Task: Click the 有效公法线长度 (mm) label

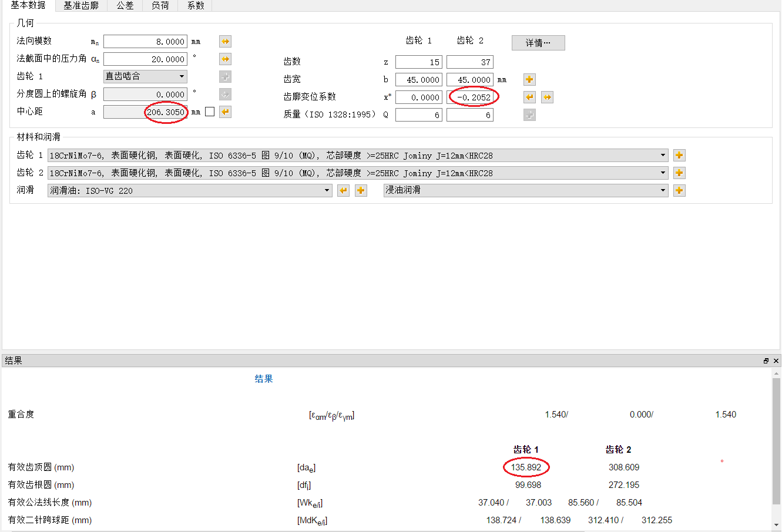Action: coord(50,503)
